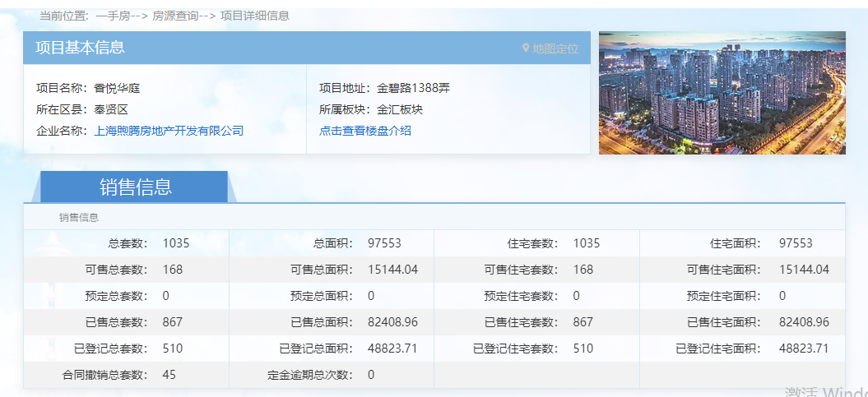Click the 可售总套数 label
The width and height of the screenshot is (868, 397).
(x=117, y=270)
